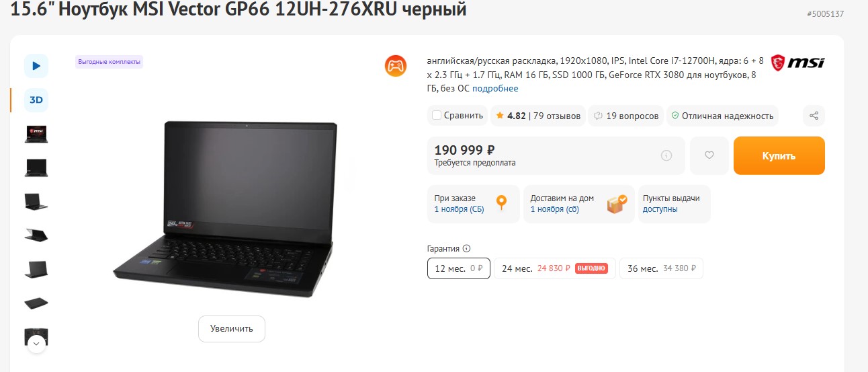Select 36 мес. warranty option

(x=661, y=268)
